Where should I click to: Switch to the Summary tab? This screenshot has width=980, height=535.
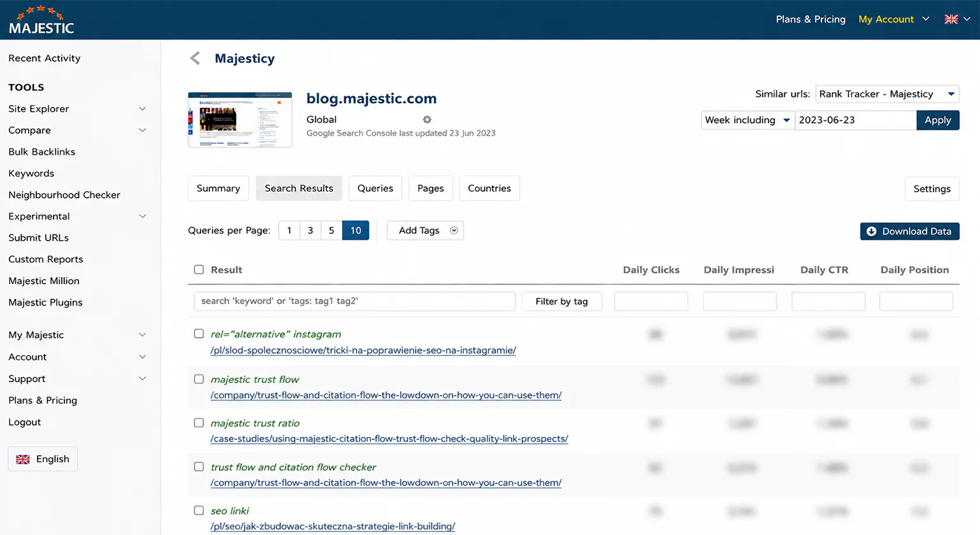click(x=218, y=189)
